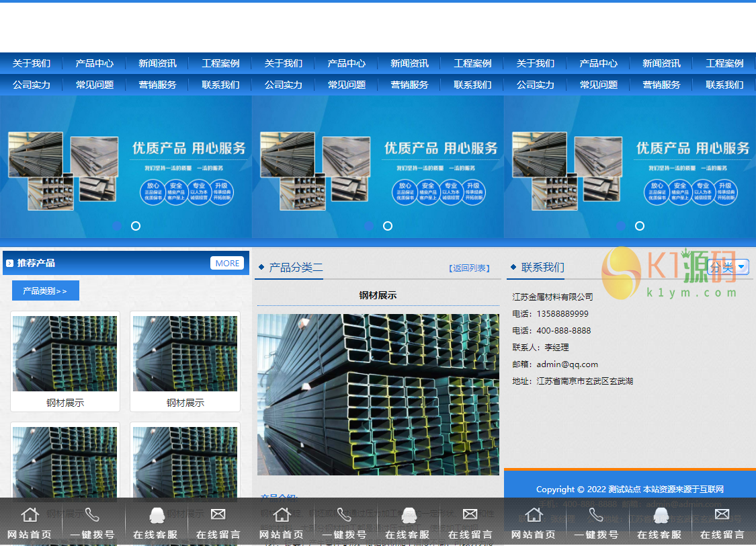Open online service QQ icon in middle bottom bar

[x=409, y=515]
